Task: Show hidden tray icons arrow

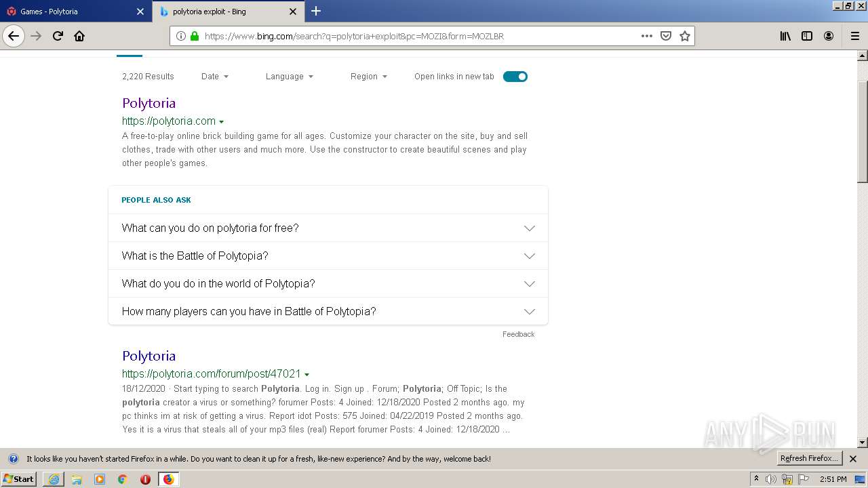Action: [x=756, y=479]
